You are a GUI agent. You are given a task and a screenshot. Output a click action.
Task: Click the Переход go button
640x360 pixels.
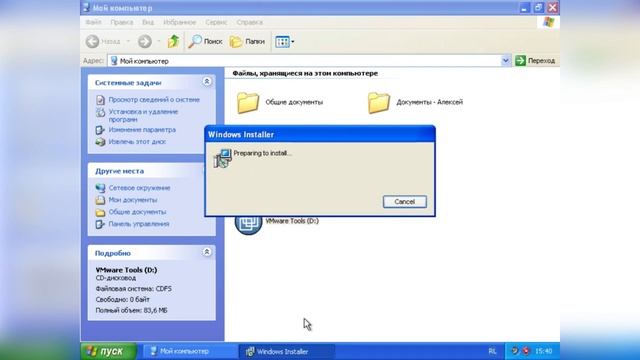535,61
